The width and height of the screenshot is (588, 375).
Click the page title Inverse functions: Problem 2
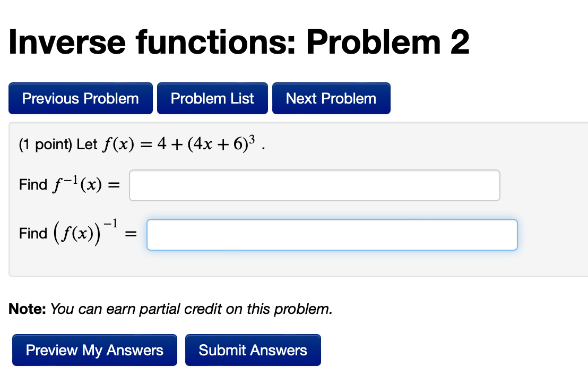238,41
